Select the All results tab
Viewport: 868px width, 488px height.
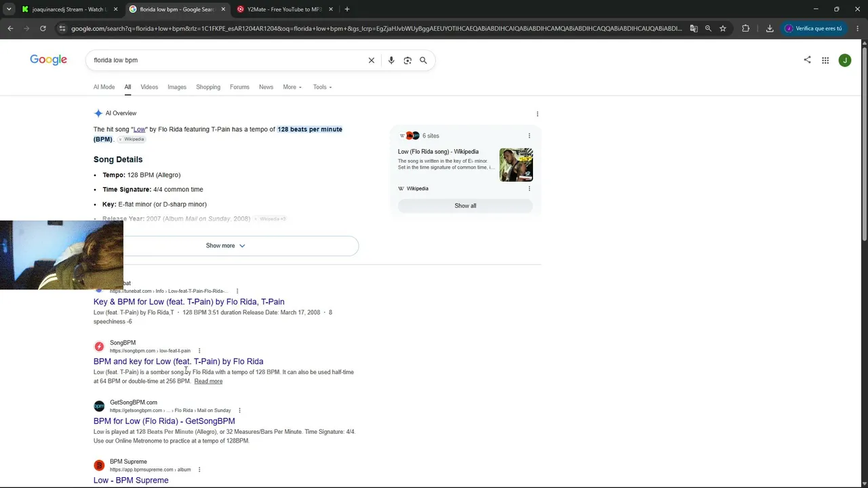[127, 87]
